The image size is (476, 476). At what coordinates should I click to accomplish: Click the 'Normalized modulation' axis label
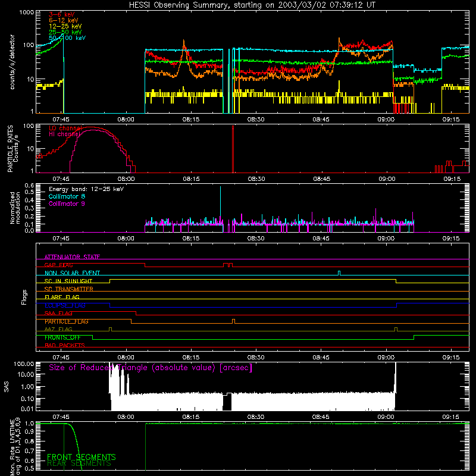click(15, 208)
